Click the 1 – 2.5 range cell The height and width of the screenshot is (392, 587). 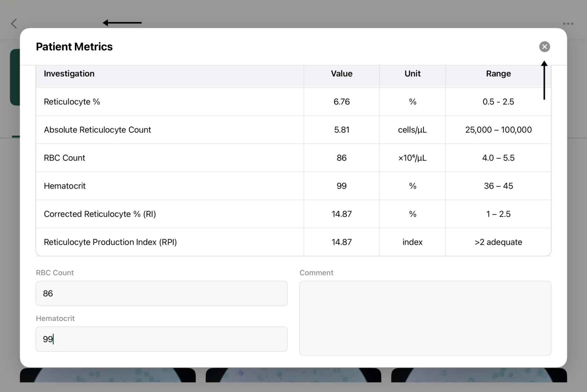tap(498, 214)
